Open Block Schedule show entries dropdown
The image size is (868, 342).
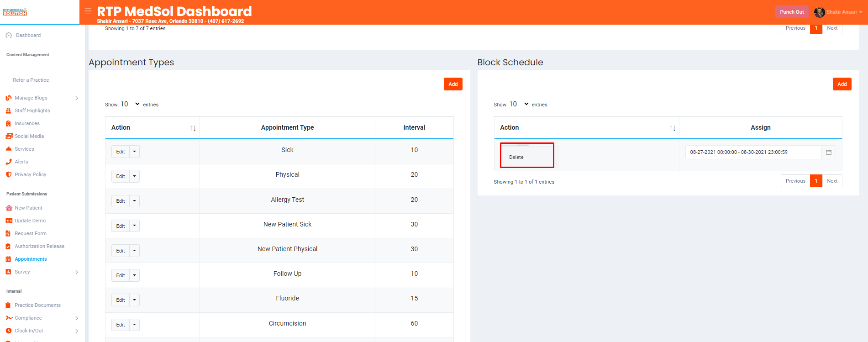tap(519, 104)
